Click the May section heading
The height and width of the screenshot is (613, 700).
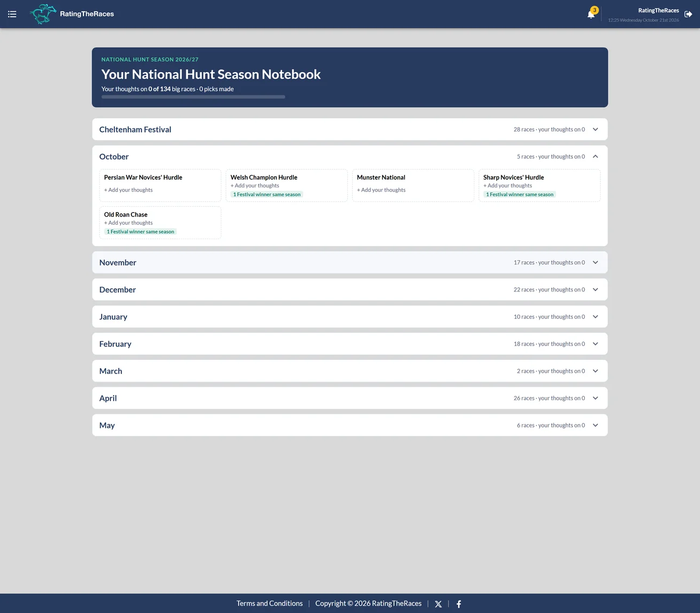pos(107,426)
